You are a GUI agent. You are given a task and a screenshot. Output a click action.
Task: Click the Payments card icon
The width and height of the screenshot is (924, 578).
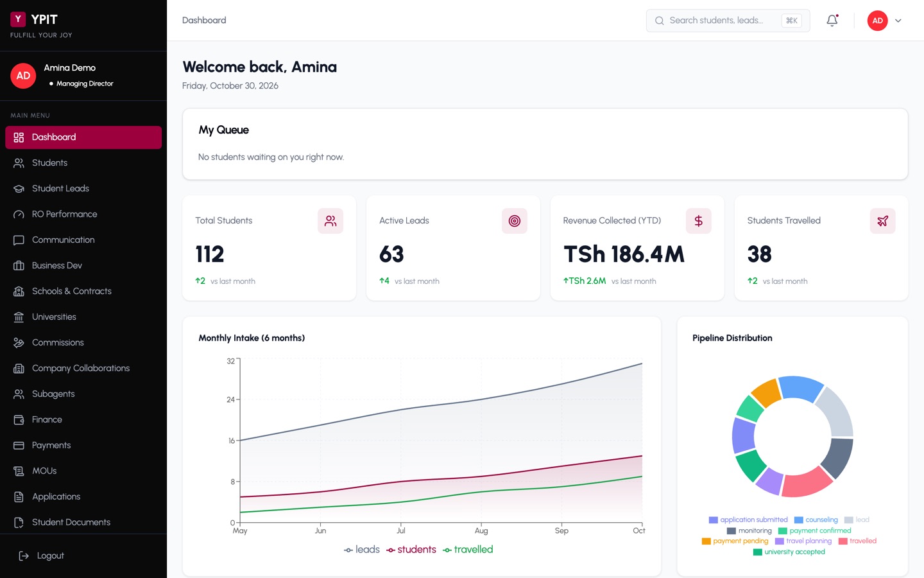(19, 445)
